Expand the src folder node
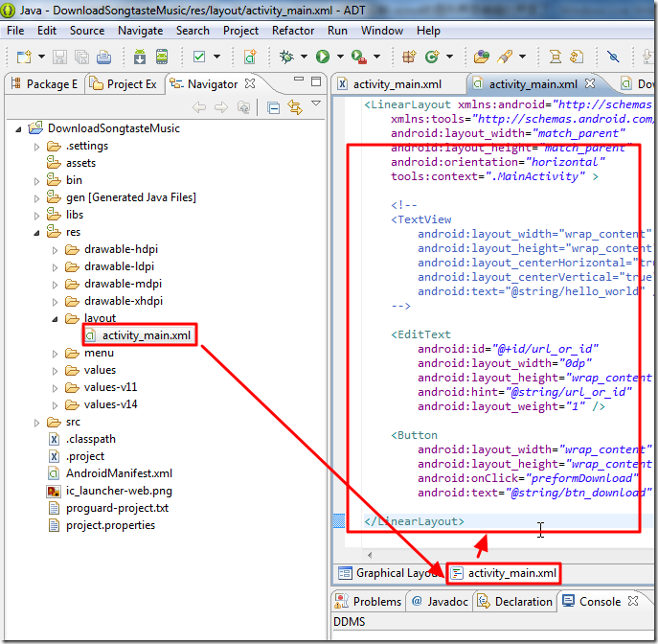The width and height of the screenshot is (658, 644). tap(38, 422)
